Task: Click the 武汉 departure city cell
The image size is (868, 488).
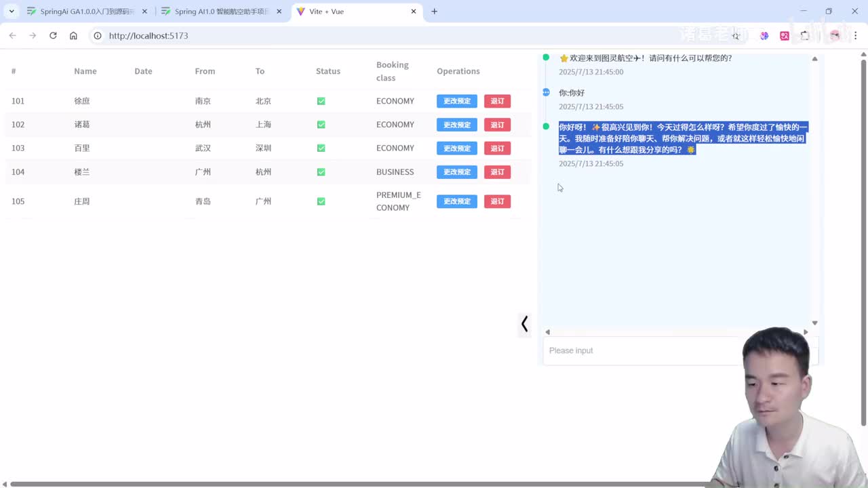Action: (x=203, y=148)
